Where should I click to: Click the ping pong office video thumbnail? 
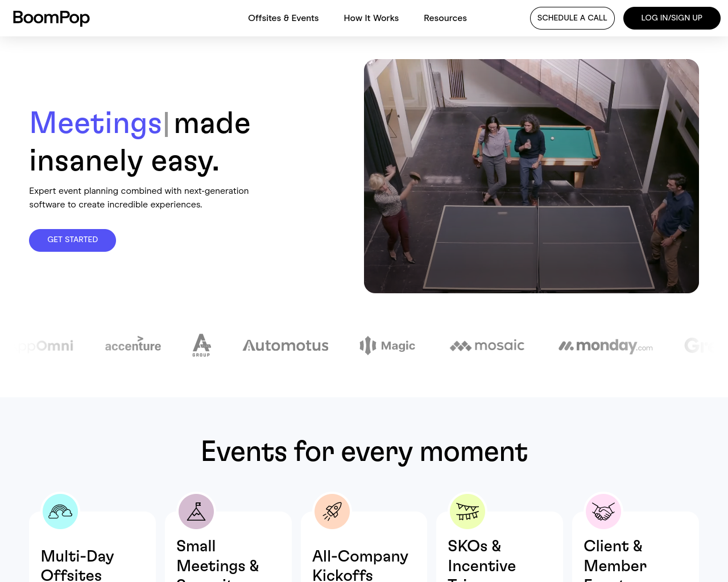pyautogui.click(x=531, y=176)
